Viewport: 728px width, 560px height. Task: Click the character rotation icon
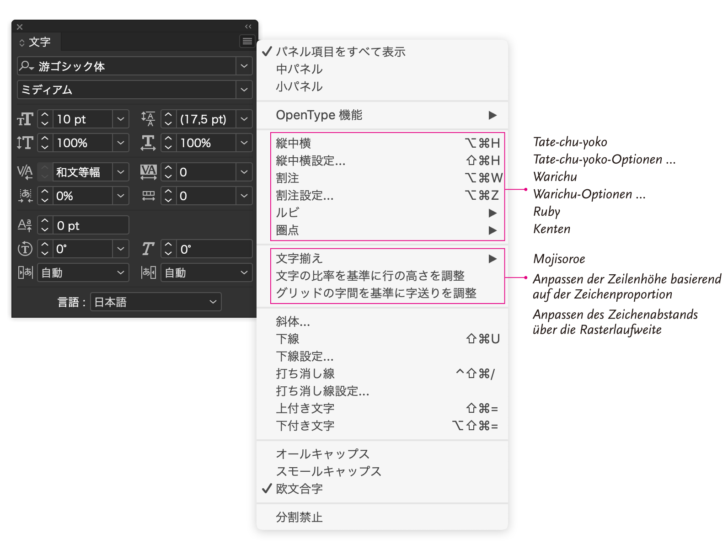(x=25, y=249)
